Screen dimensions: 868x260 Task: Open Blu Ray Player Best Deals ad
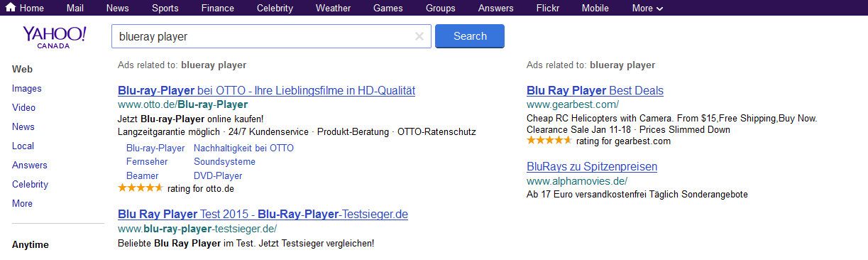(x=595, y=90)
